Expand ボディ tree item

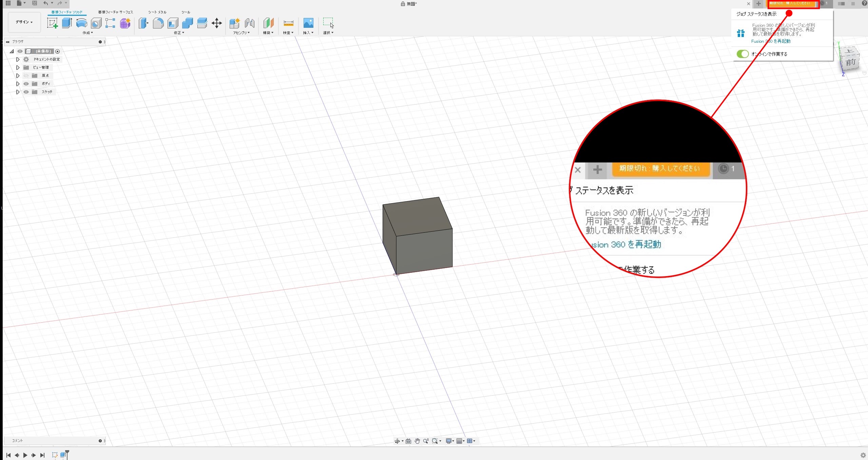(x=18, y=84)
